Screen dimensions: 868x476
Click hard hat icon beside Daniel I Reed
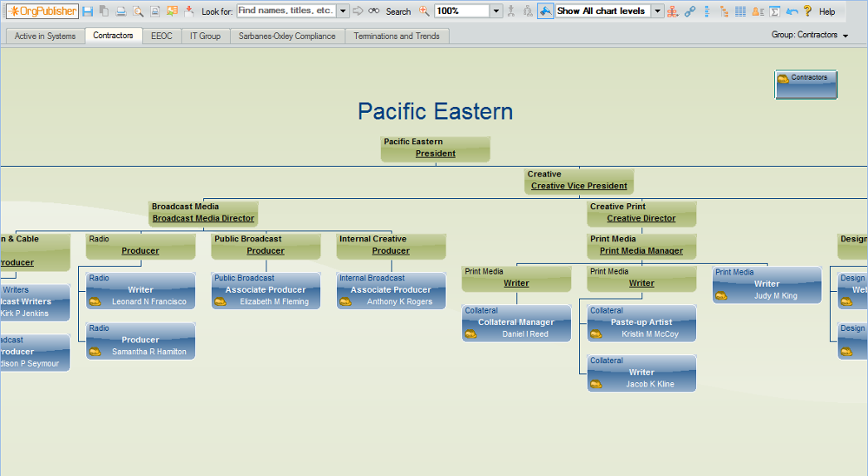click(470, 334)
